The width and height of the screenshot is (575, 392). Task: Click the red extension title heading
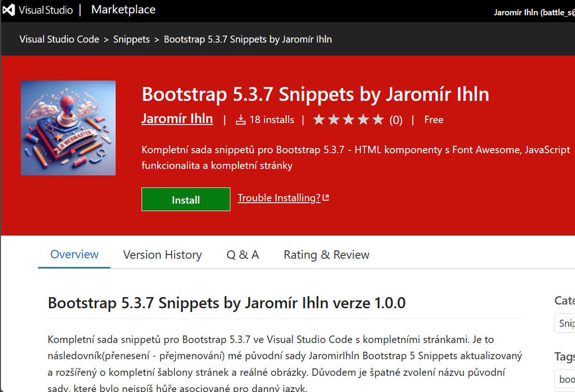(x=315, y=94)
